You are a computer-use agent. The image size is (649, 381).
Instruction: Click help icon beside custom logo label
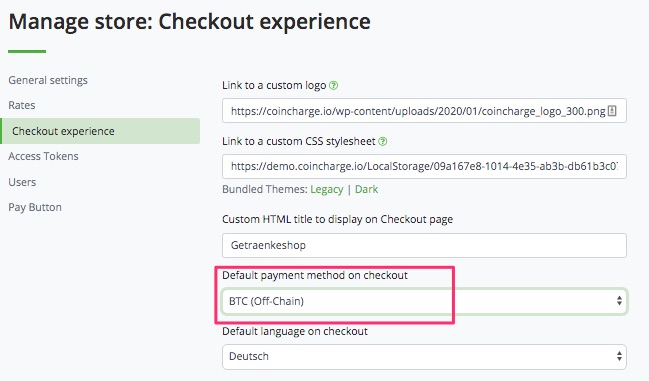[333, 86]
